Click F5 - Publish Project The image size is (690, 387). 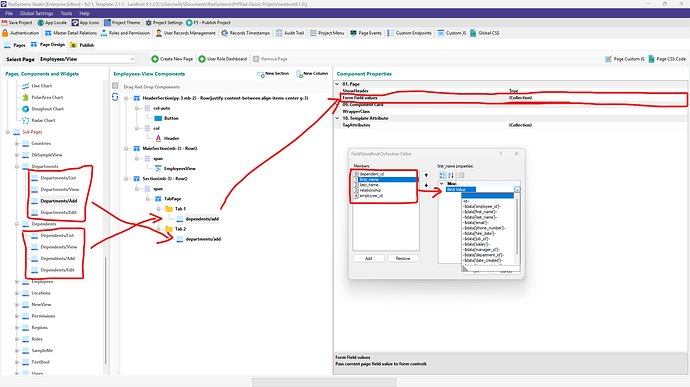click(208, 22)
